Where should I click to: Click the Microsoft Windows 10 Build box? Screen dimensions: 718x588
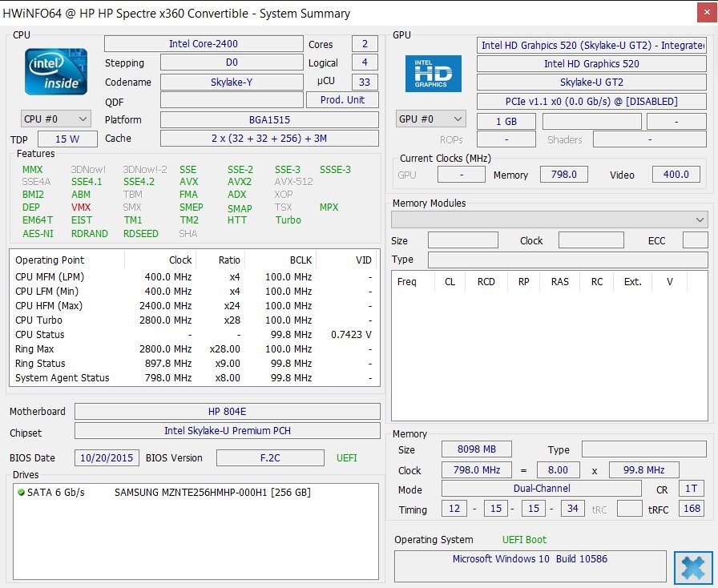[x=530, y=559]
